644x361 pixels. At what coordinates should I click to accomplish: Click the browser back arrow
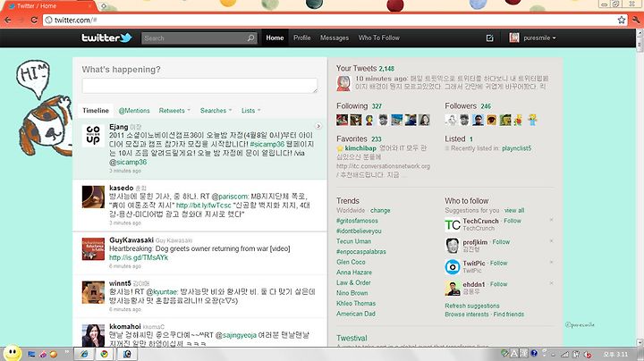click(x=7, y=20)
